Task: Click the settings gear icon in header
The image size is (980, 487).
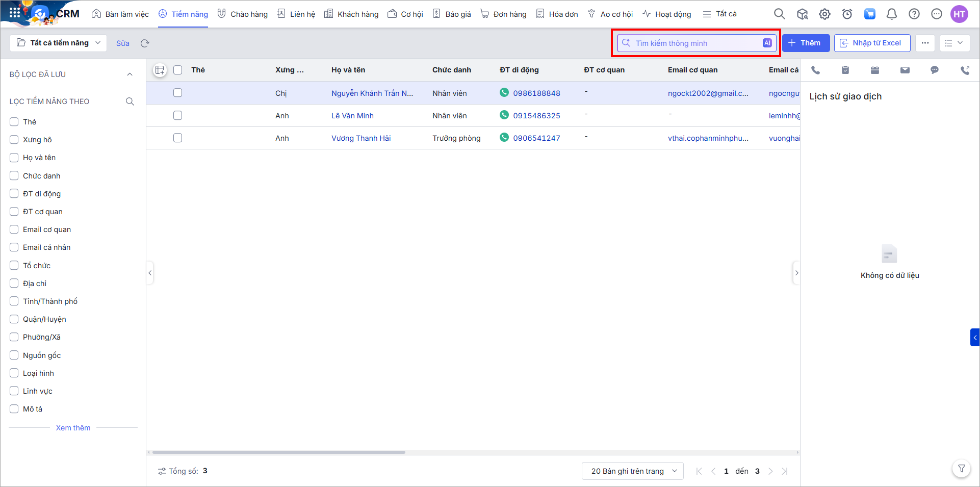Action: click(824, 14)
